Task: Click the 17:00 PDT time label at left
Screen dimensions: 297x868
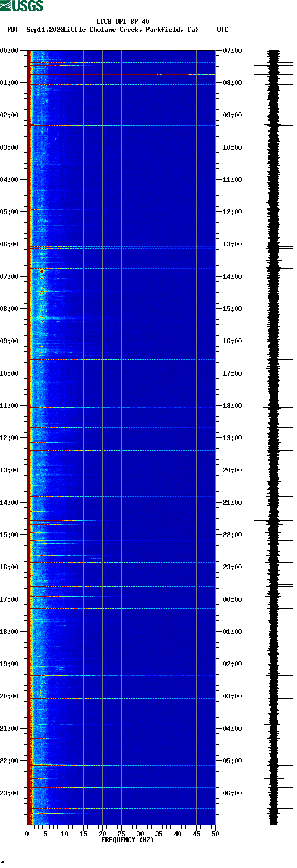Action: (x=9, y=599)
